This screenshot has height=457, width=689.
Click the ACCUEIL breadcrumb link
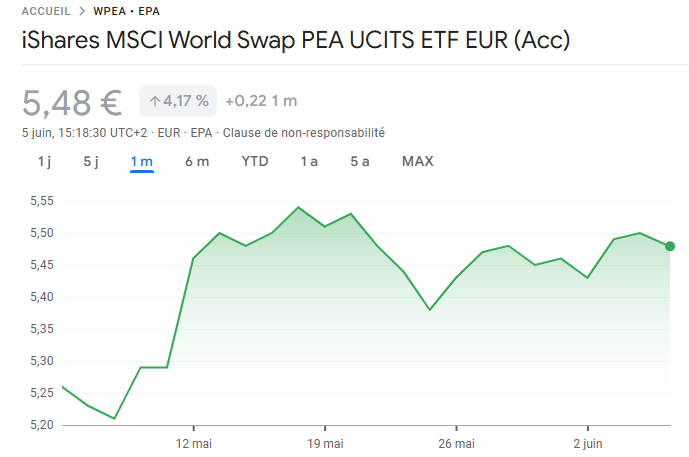tap(46, 11)
